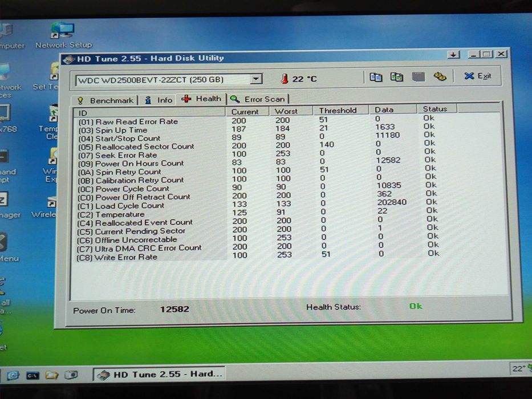This screenshot has height=399, width=532.
Task: Click the ID column header
Action: 149,113
